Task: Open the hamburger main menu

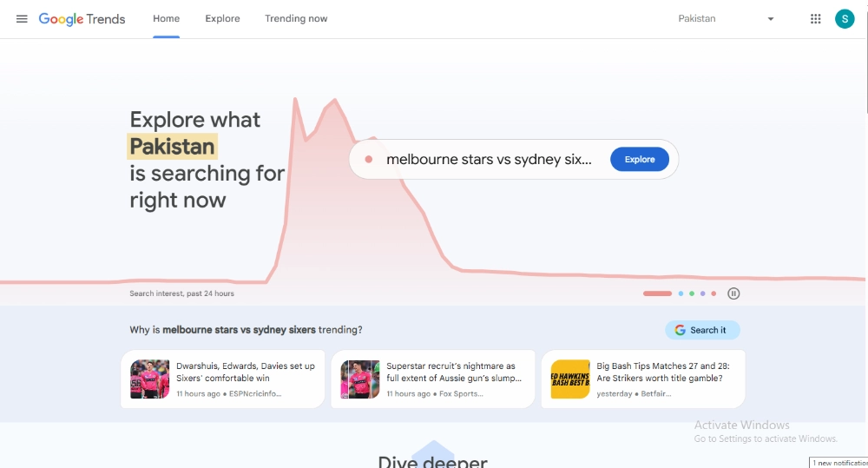Action: (22, 19)
